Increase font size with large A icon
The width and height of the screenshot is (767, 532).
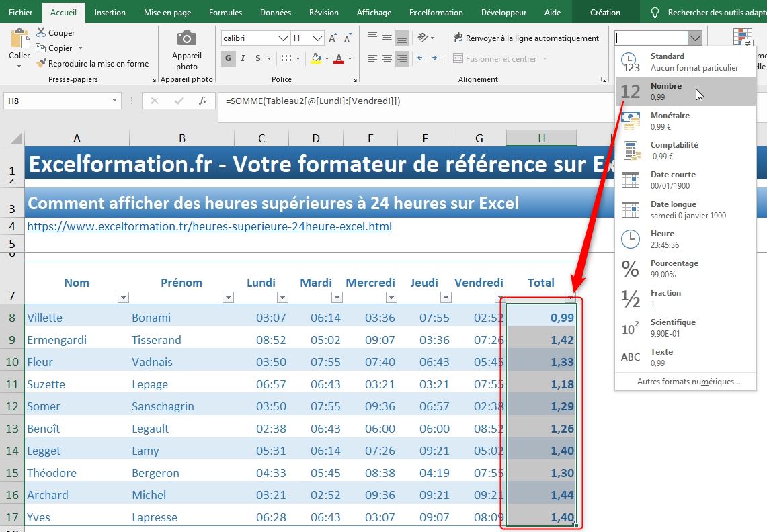pyautogui.click(x=333, y=38)
